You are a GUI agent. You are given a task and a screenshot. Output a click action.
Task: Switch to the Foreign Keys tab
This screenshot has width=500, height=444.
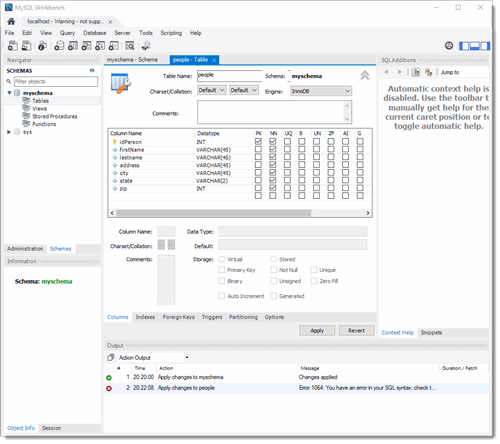[179, 317]
